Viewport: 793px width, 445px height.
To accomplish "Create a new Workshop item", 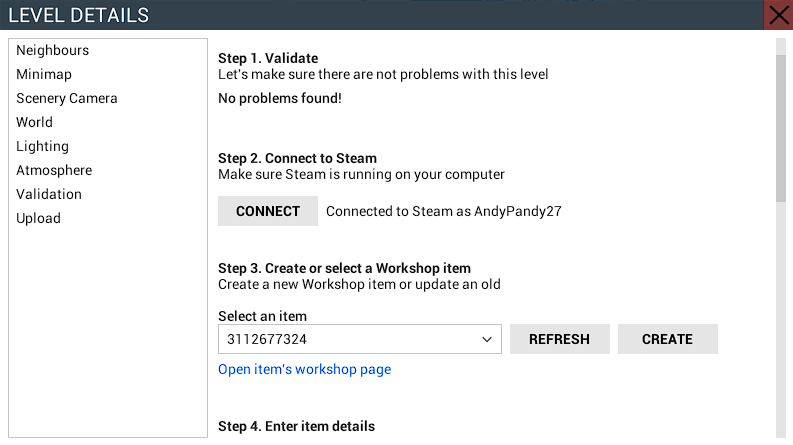I will pos(667,339).
